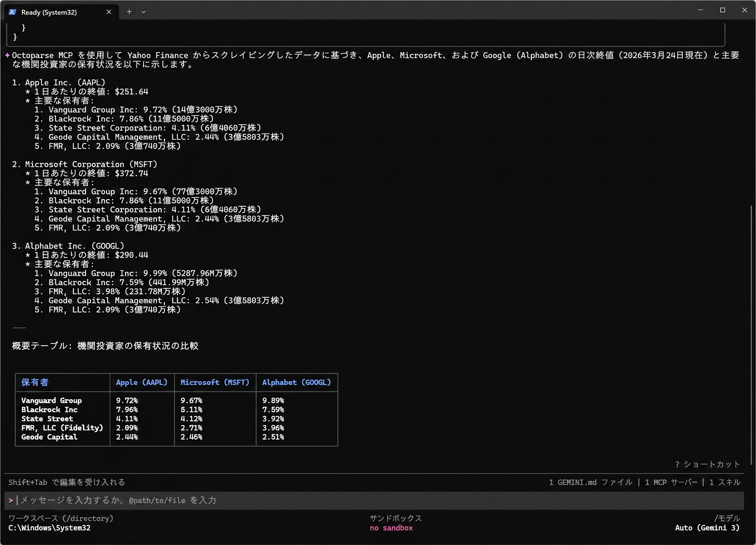This screenshot has width=756, height=545.
Task: Click the message input field
Action: 374,500
